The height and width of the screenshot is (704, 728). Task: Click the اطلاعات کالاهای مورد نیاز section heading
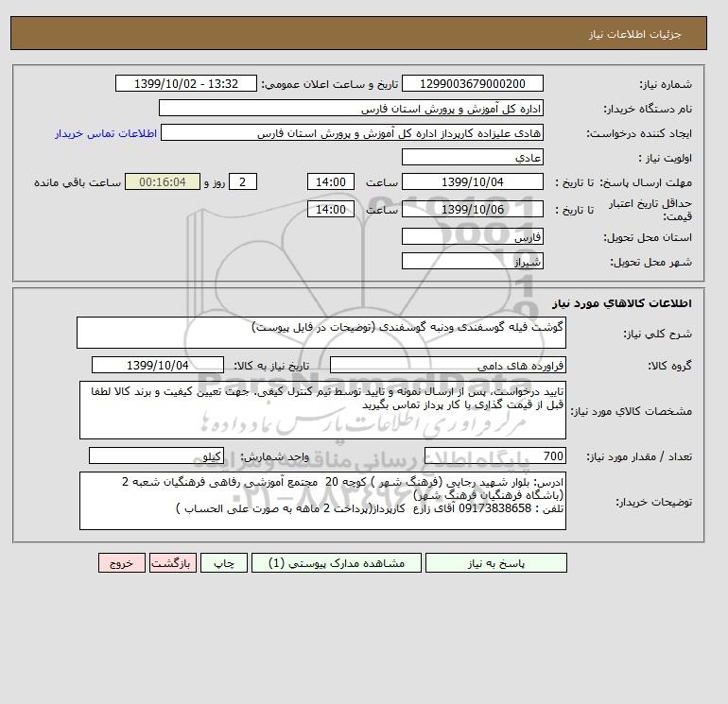pos(622,303)
